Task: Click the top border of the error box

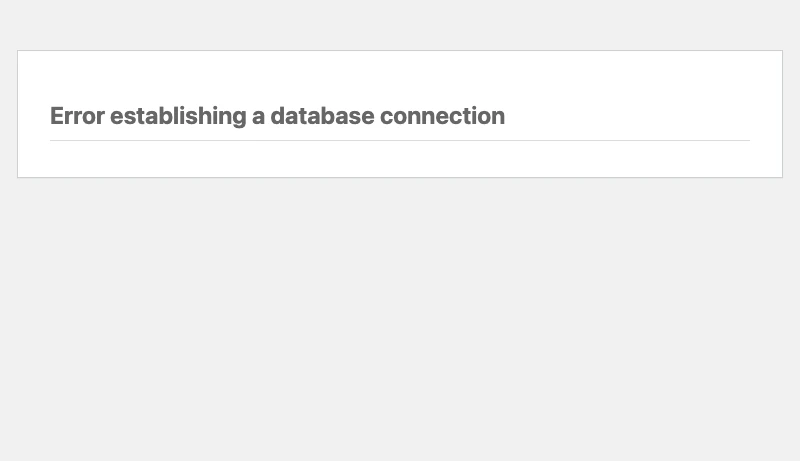Action: click(x=400, y=50)
